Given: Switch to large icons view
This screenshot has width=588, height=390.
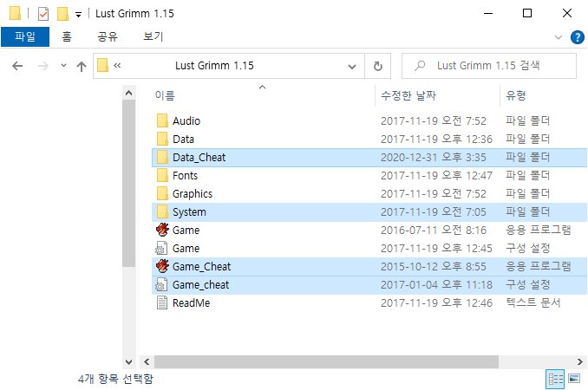Looking at the screenshot, I should tap(573, 379).
